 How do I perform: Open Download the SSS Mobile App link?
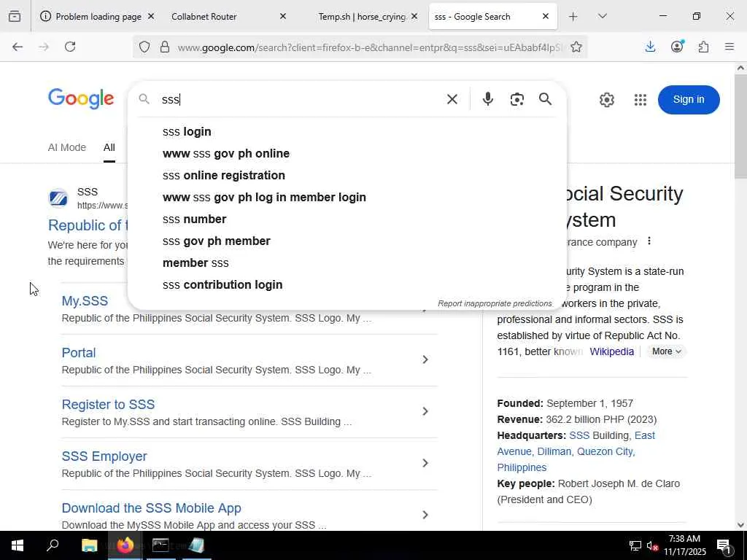(x=152, y=508)
